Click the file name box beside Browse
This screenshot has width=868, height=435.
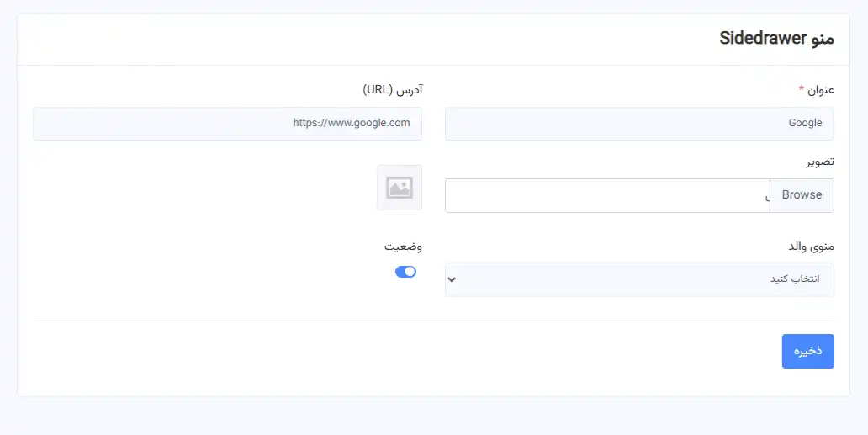click(607, 195)
